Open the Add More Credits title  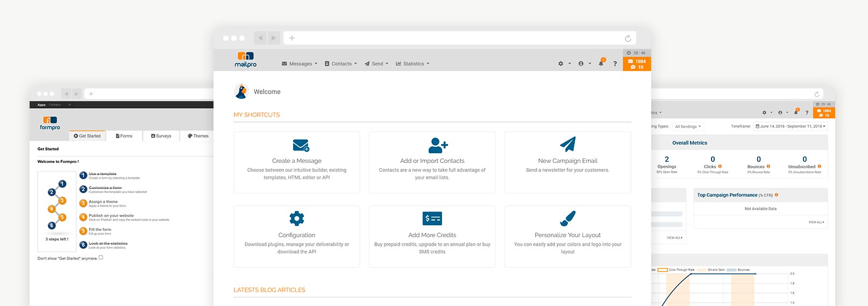tap(432, 235)
